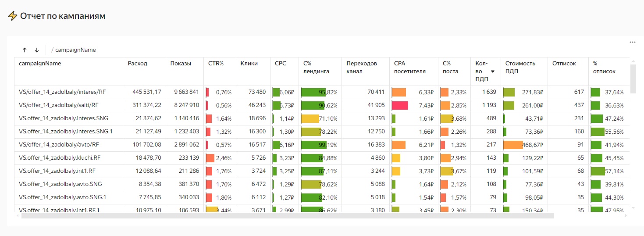
Task: Click impressions value 1 140 416
Action: [186, 118]
